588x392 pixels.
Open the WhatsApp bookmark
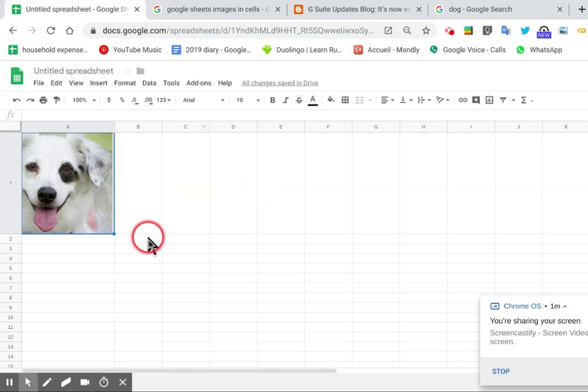pyautogui.click(x=539, y=49)
